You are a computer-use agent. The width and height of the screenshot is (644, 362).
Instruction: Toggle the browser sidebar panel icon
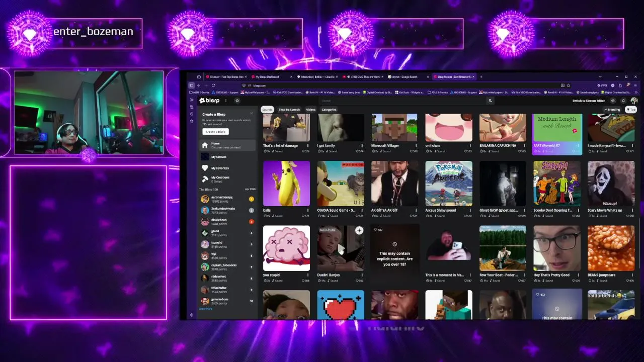(x=191, y=85)
